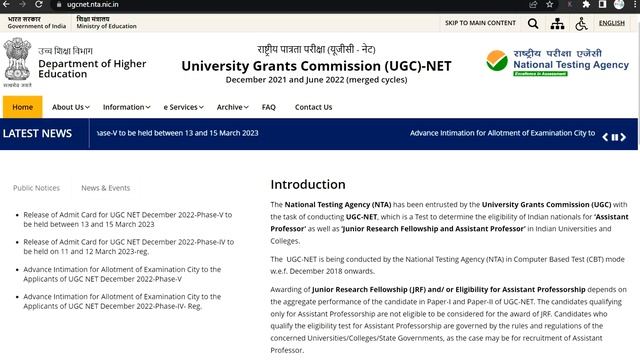Screen dimensions: 640x360
Task: Click the National Testing Agency logo
Action: click(557, 62)
